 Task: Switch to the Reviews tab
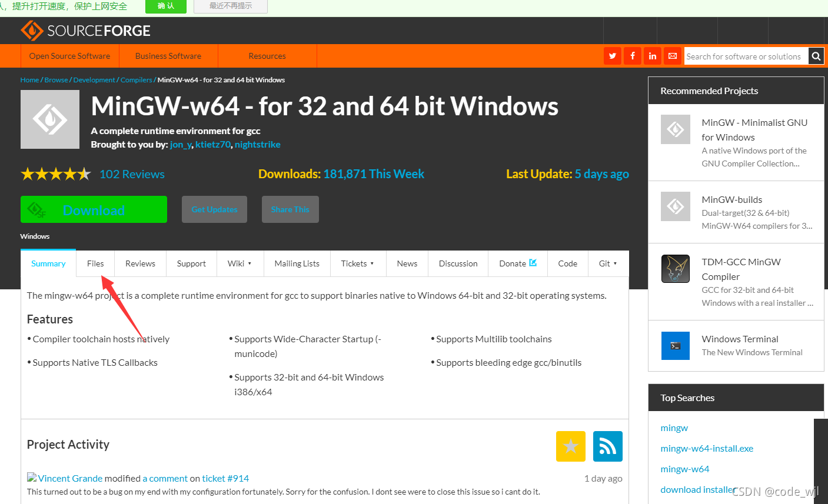pyautogui.click(x=140, y=263)
